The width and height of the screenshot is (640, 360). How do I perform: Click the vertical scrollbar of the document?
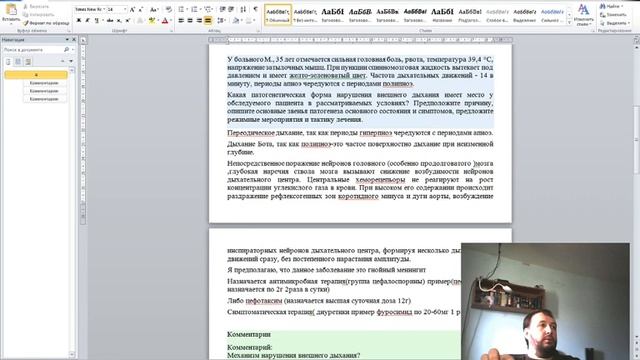[x=636, y=139]
